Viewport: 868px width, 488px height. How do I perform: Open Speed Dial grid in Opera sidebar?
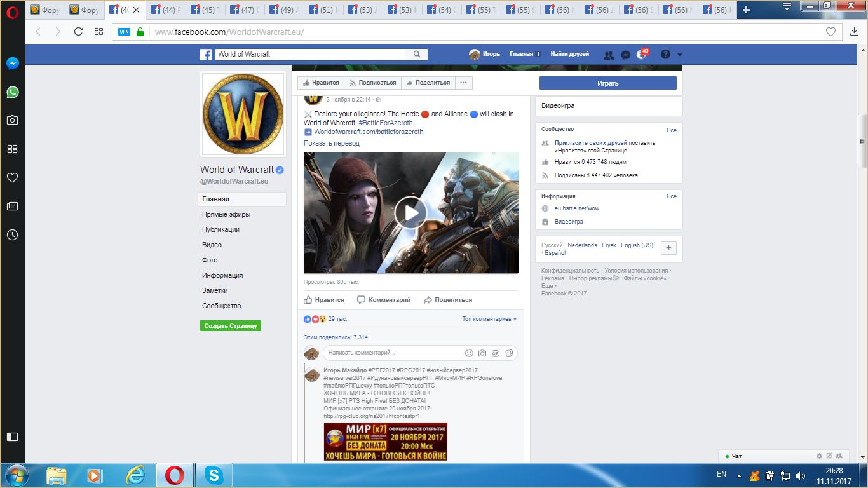(12, 149)
